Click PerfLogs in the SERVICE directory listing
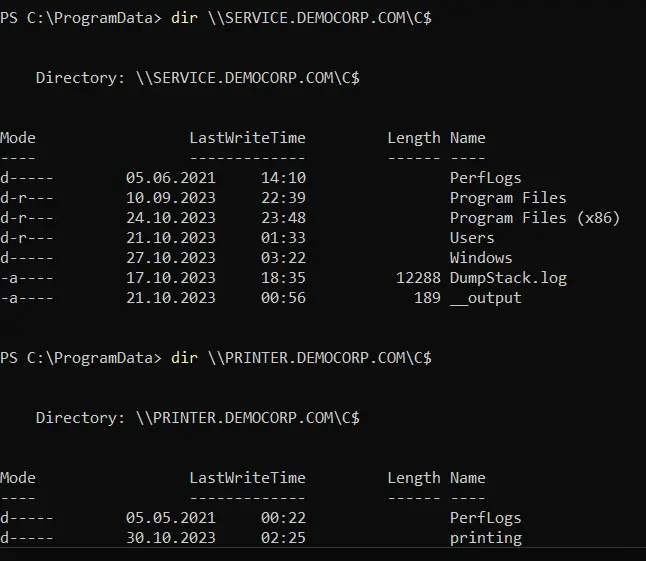The height and width of the screenshot is (561, 646). pos(485,178)
